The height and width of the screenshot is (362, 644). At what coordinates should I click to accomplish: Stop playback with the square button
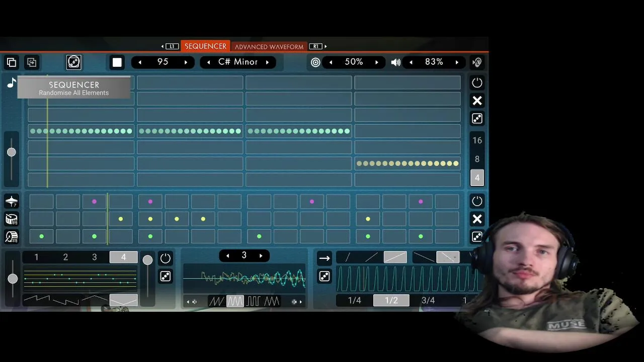pos(117,62)
